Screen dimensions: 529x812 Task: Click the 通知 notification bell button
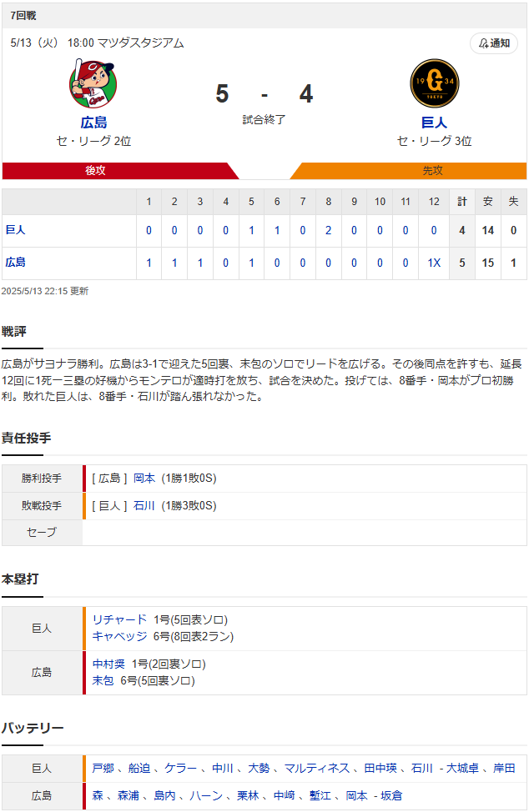494,43
